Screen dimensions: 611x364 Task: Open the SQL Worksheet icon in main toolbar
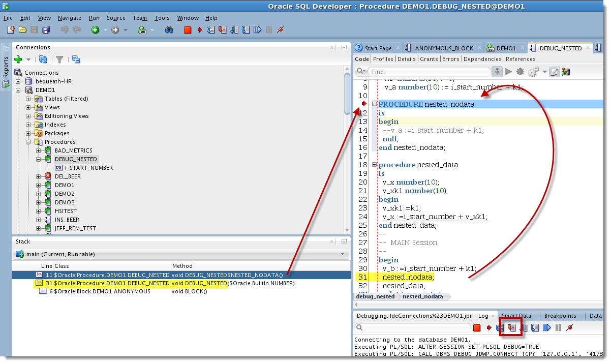click(x=142, y=30)
